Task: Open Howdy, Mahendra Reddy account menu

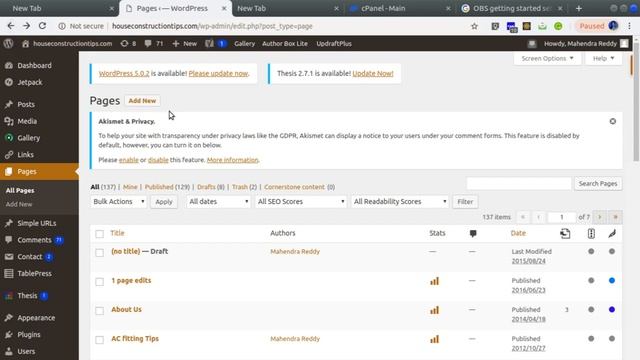Action: (586, 43)
